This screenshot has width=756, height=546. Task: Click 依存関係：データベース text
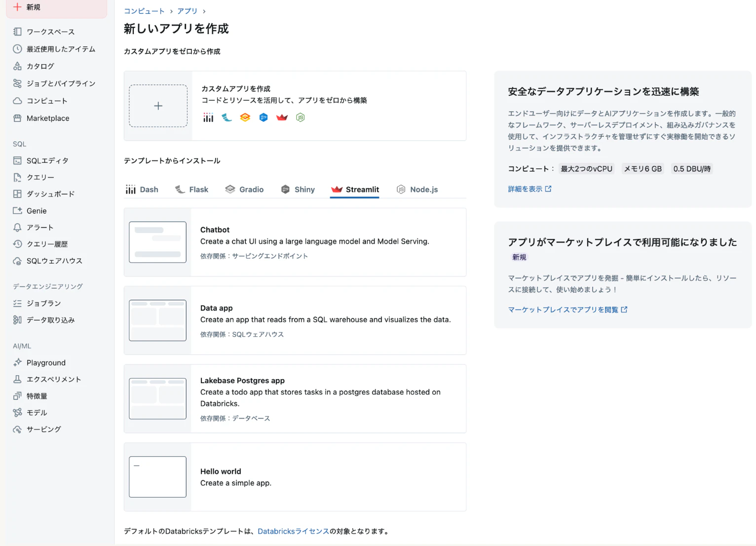(235, 418)
